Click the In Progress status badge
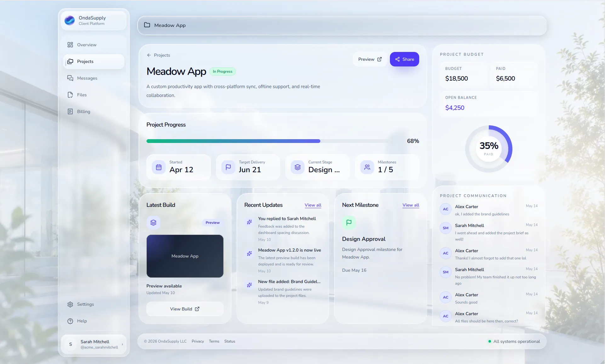Screen dimensions: 605x364 click(x=223, y=71)
